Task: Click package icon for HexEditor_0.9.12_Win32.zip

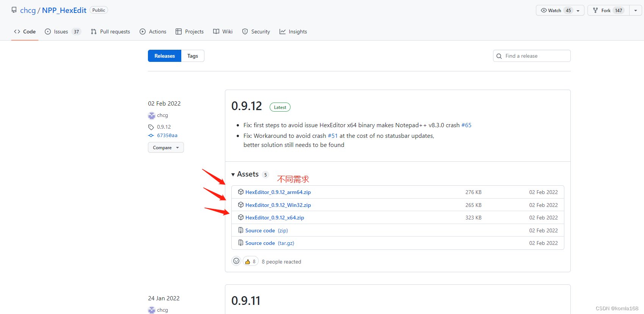Action: click(241, 205)
